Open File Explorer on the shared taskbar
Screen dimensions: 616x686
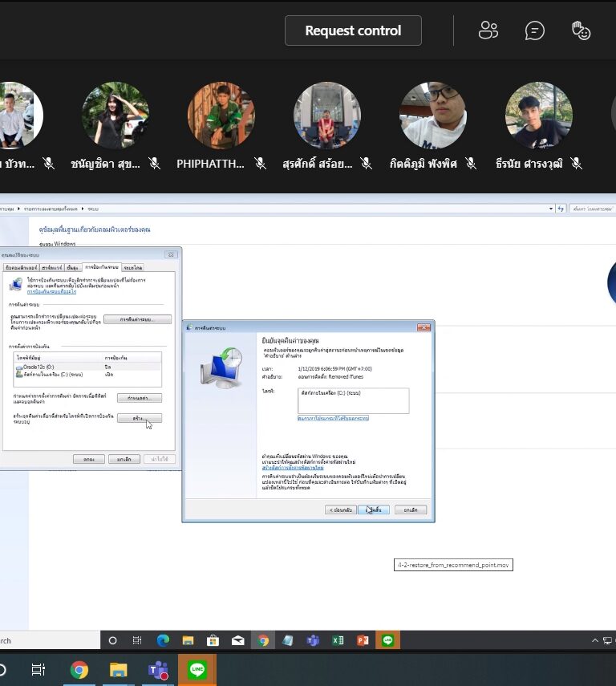[x=188, y=640]
